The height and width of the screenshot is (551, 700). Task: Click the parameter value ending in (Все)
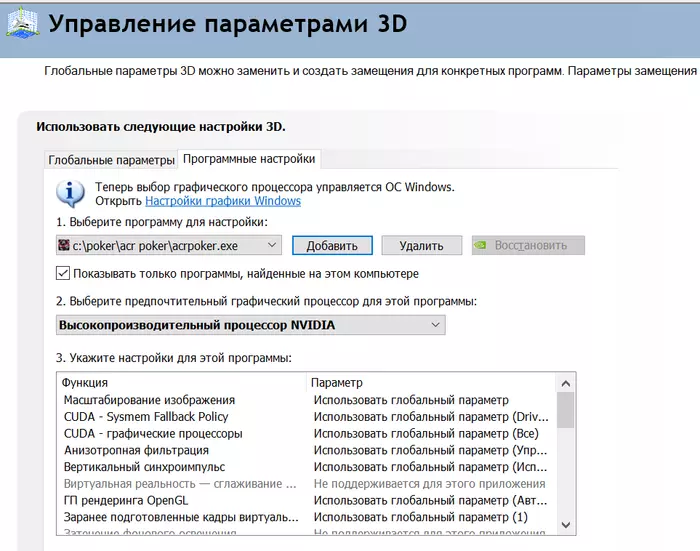coord(426,434)
